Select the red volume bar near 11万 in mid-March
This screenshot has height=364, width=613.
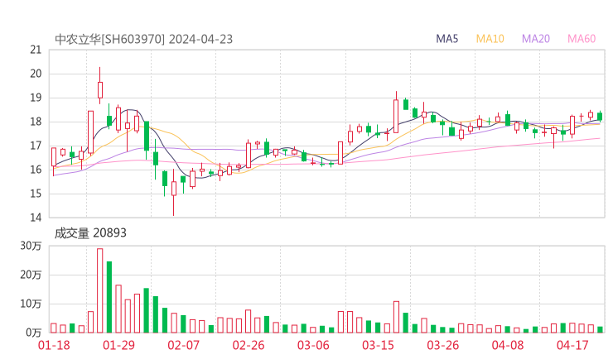[396, 317]
